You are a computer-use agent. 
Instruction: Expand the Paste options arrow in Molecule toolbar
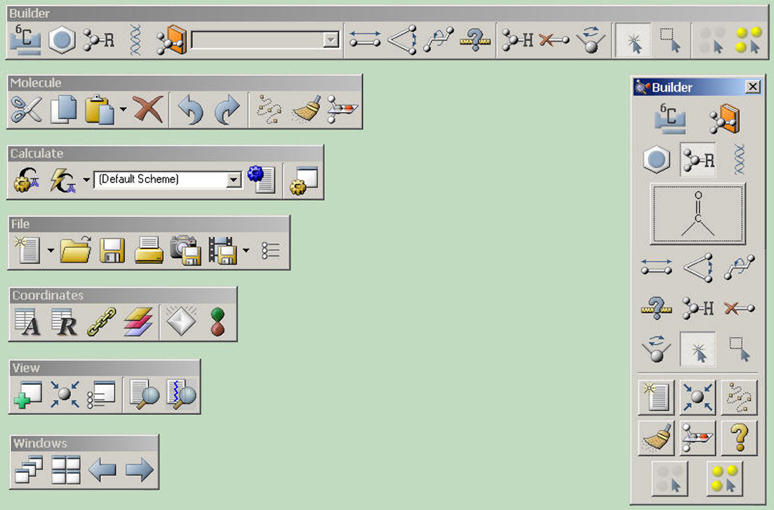(x=123, y=109)
